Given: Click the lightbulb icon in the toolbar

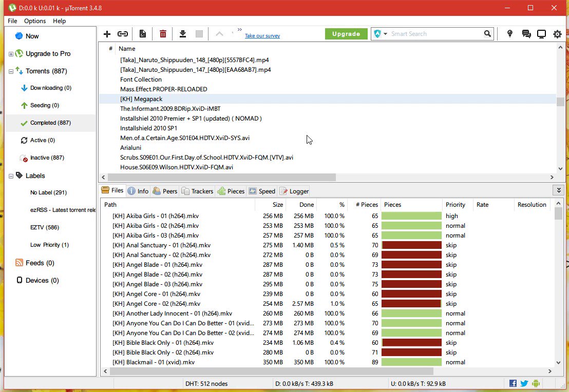Looking at the screenshot, I should [x=510, y=34].
